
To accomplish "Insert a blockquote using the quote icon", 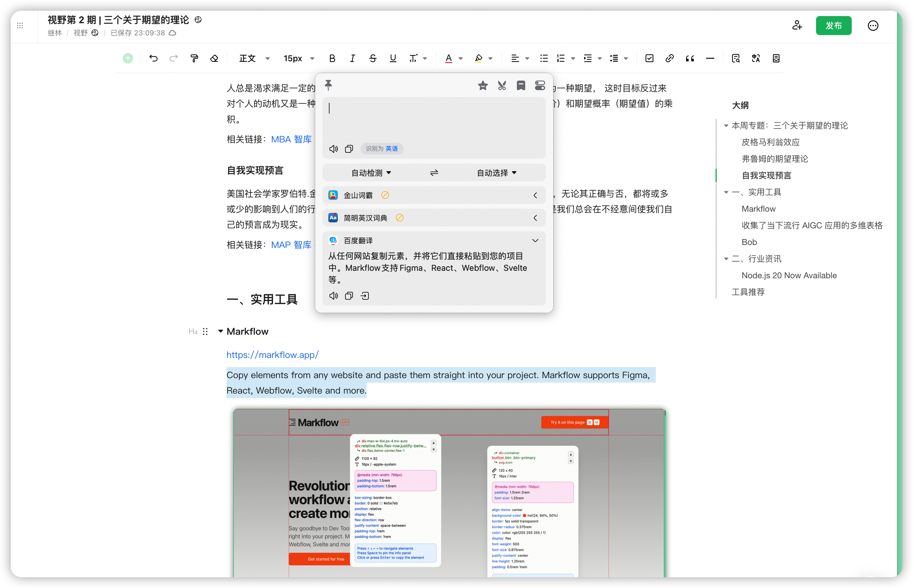I will pyautogui.click(x=690, y=59).
